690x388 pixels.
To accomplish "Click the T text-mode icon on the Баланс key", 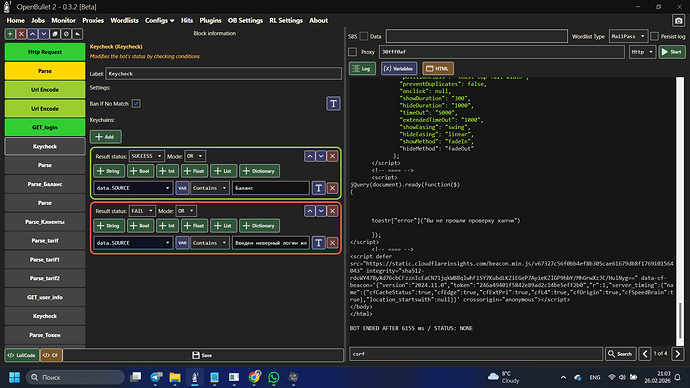I will (319, 188).
